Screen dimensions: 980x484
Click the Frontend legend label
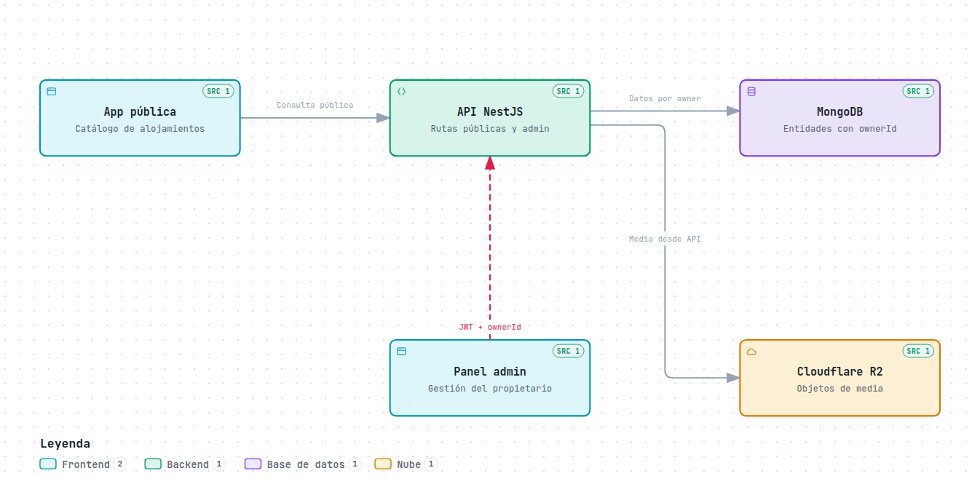[86, 464]
